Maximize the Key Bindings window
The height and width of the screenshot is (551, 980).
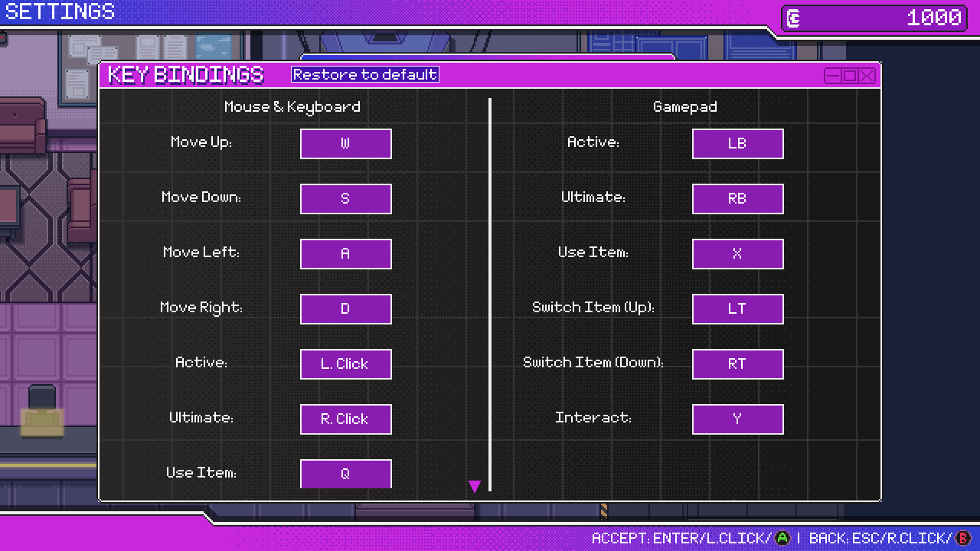(850, 75)
